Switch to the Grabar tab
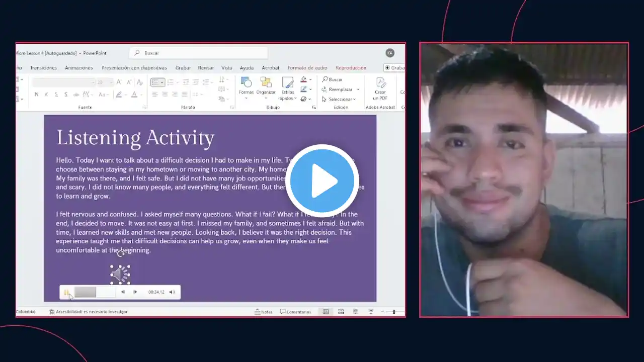 183,68
